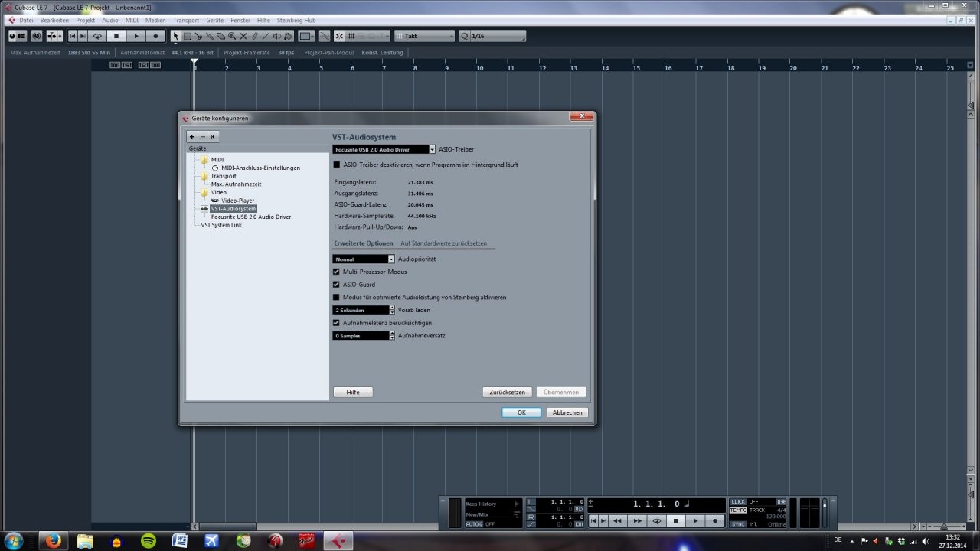Toggle Cycle in the transport panel
This screenshot has height=551, width=980.
(656, 521)
